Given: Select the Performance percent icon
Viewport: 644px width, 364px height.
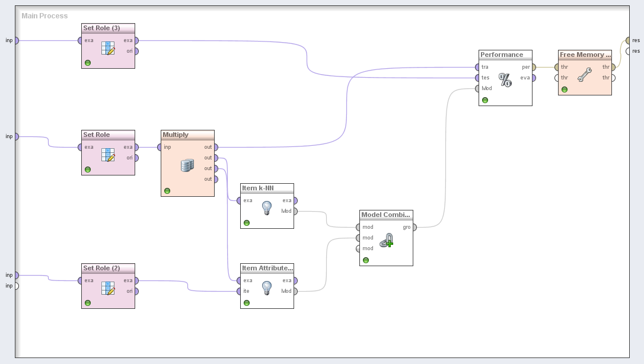Looking at the screenshot, I should [505, 80].
